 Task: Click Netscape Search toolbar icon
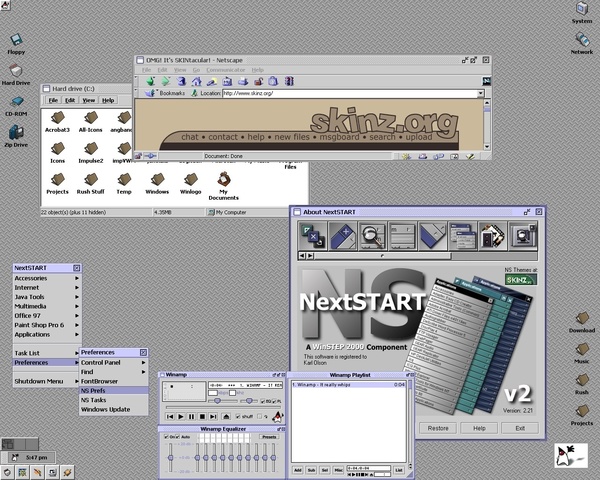click(212, 81)
